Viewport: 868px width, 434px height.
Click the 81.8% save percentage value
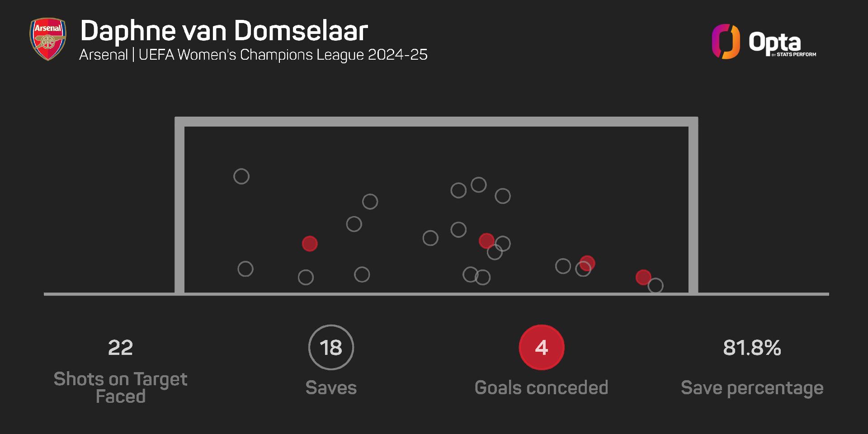click(x=752, y=348)
